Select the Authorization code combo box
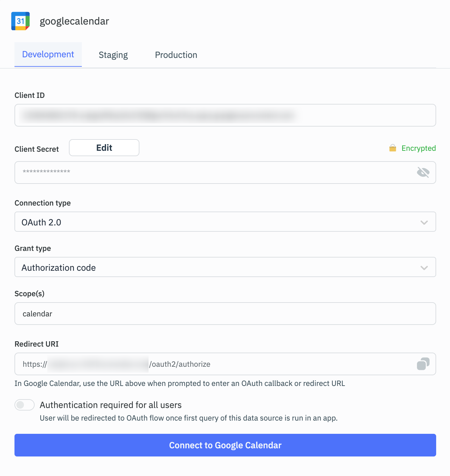This screenshot has width=450, height=476. click(x=225, y=267)
